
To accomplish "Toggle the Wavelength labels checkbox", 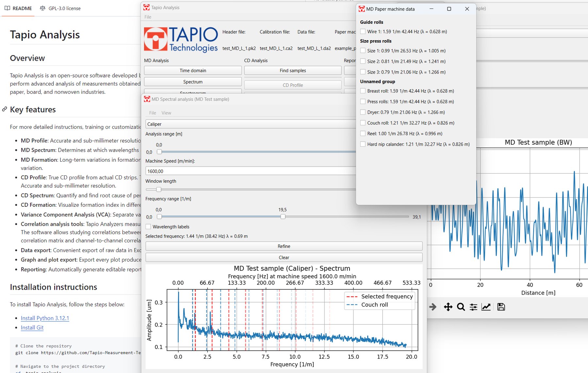I will click(x=148, y=227).
